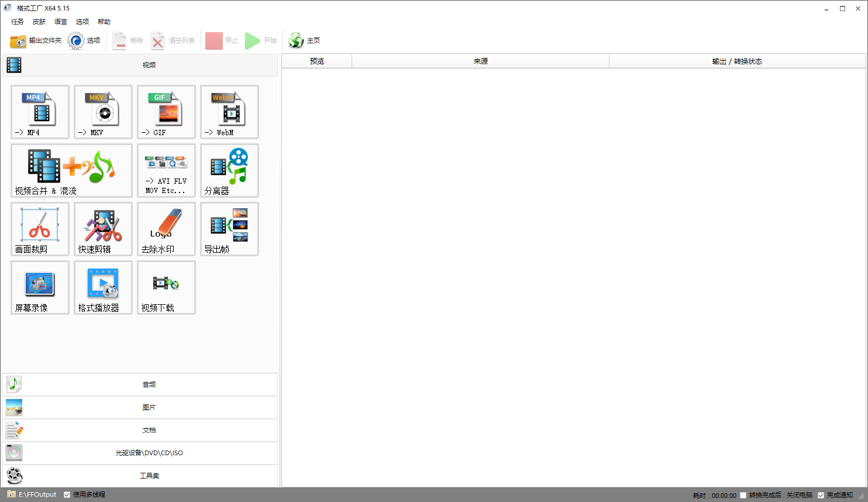Collapse the 视频 category header
The height and width of the screenshot is (502, 868).
140,65
